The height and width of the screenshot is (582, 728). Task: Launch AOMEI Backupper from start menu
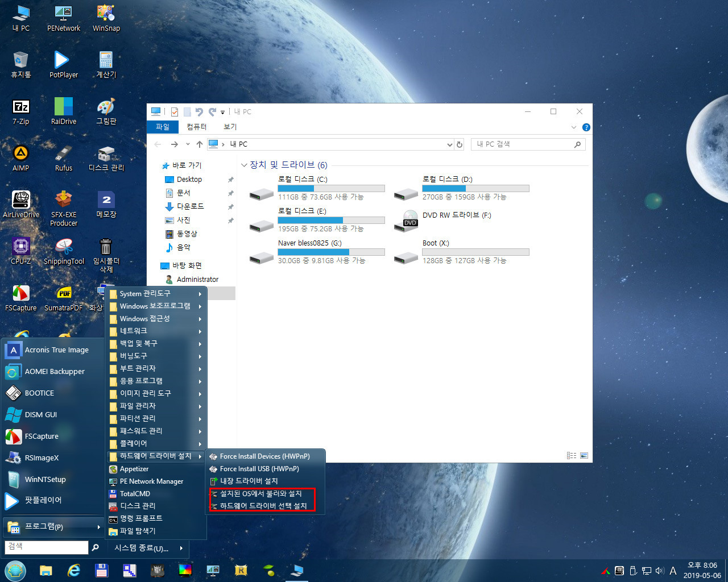pos(52,372)
